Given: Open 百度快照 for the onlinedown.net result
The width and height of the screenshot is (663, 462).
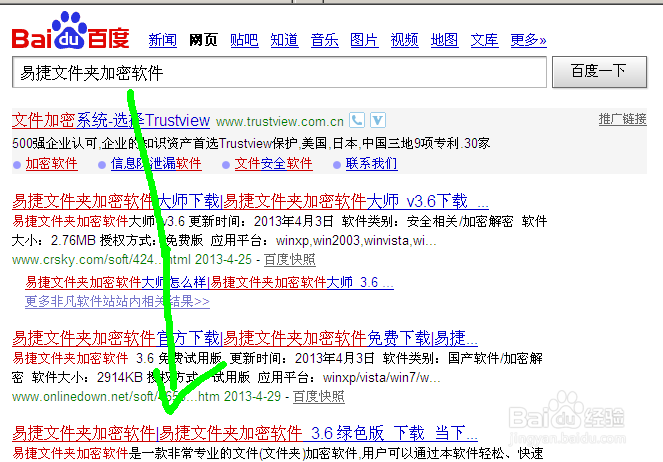Looking at the screenshot, I should 319,396.
